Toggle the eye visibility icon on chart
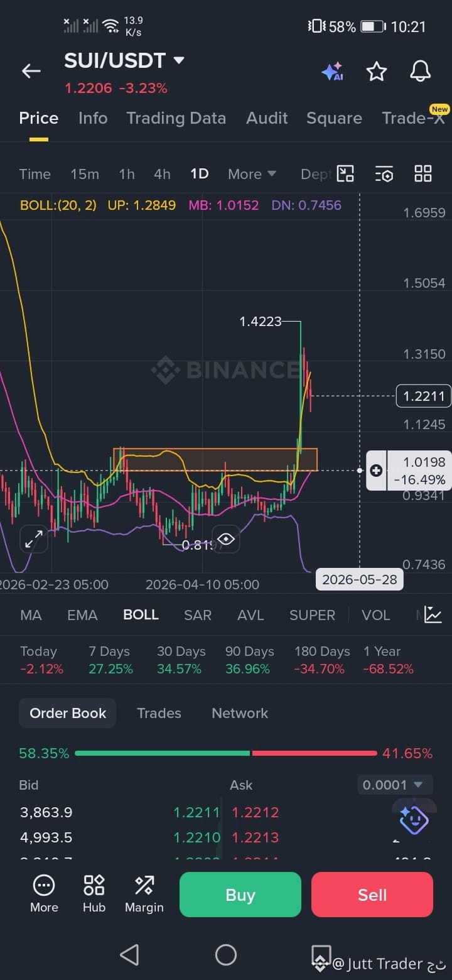The width and height of the screenshot is (452, 980). [x=226, y=539]
